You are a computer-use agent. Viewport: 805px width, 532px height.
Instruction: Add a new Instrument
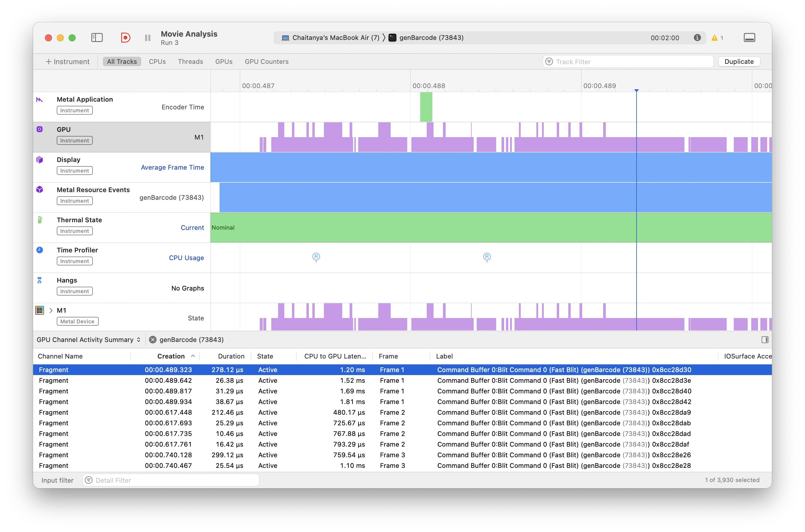pyautogui.click(x=67, y=61)
